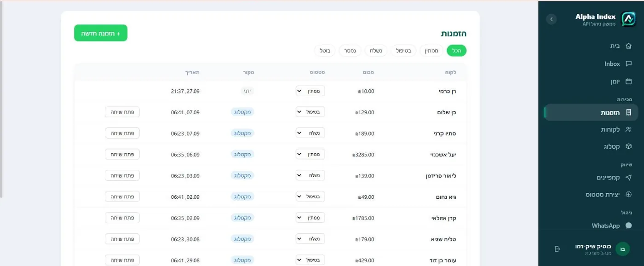Click פתח שיחה for גיא נחום

point(122,197)
